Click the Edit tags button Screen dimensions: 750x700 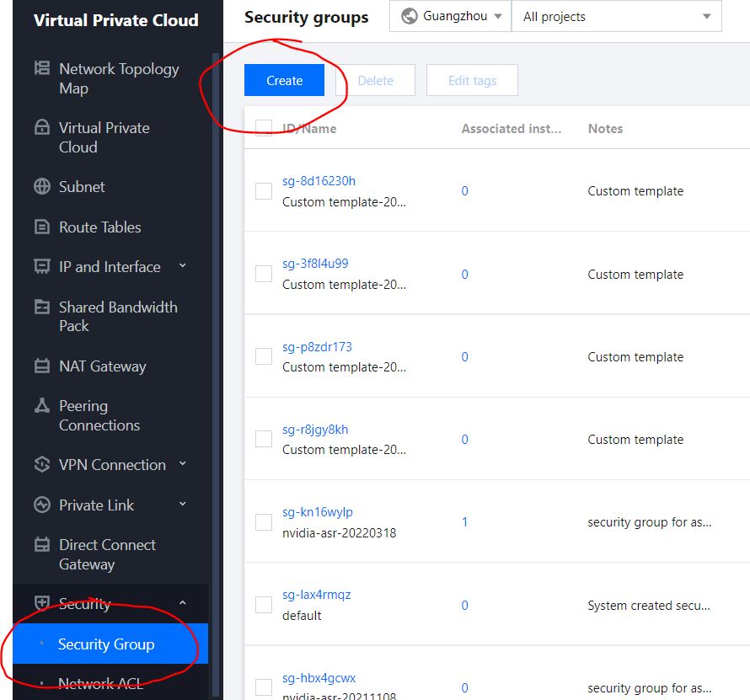[x=472, y=80]
